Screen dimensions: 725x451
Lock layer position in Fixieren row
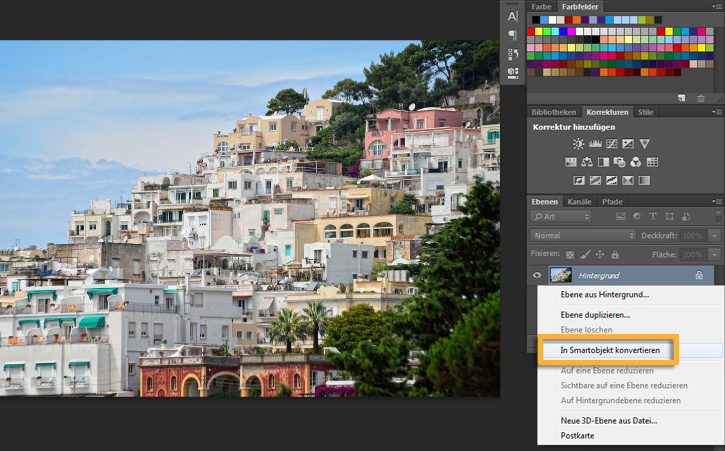pyautogui.click(x=600, y=254)
